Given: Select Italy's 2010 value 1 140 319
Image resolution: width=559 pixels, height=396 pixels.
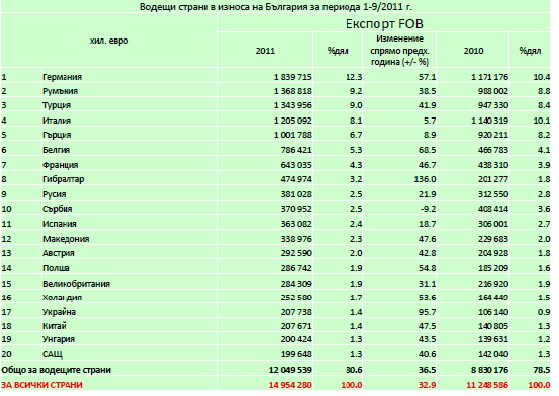Looking at the screenshot, I should [489, 121].
